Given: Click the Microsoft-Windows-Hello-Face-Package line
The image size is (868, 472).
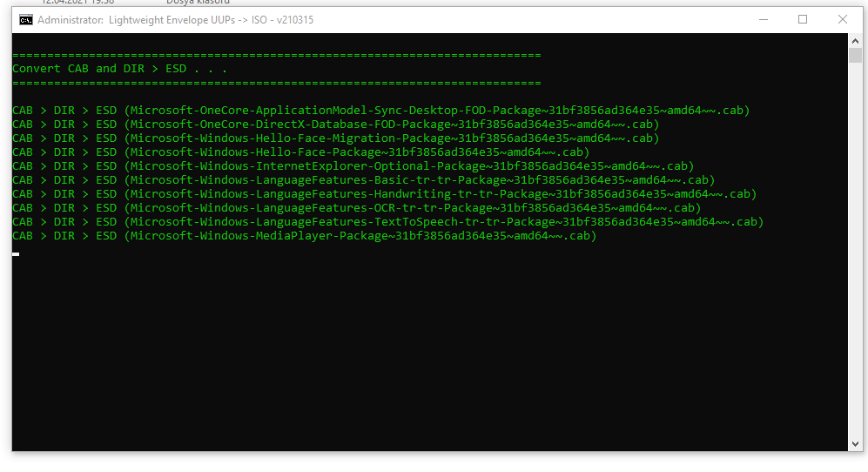Looking at the screenshot, I should click(300, 152).
